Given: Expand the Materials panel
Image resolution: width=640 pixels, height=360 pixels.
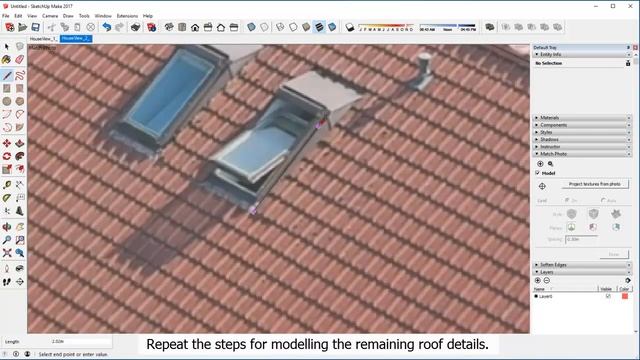Looking at the screenshot, I should 582,118.
